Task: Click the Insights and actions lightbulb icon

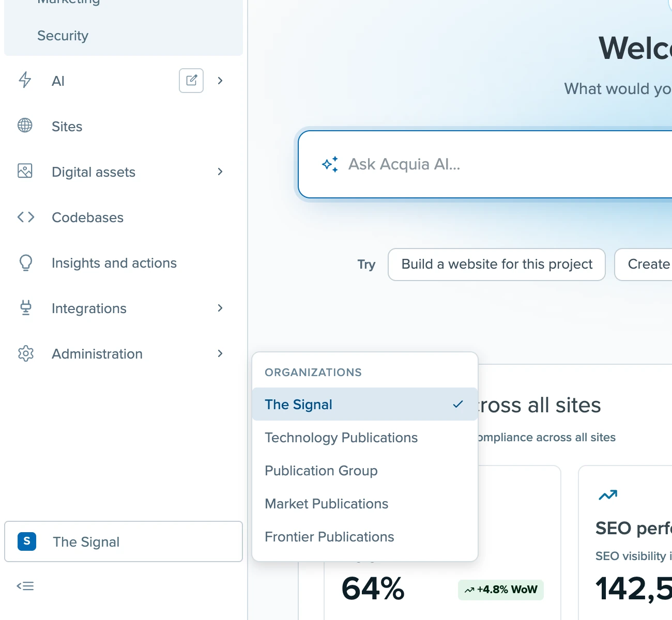Action: click(x=26, y=262)
